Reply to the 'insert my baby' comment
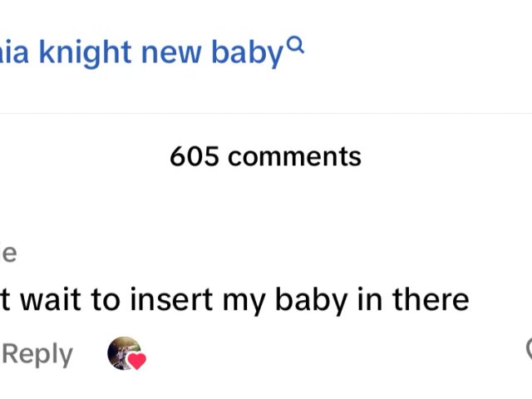This screenshot has height=399, width=532. [x=37, y=354]
